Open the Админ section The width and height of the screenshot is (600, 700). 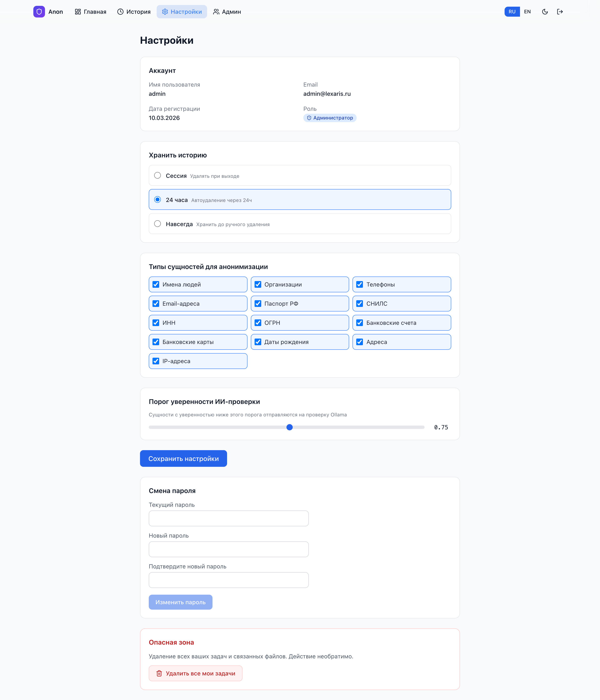tap(227, 12)
